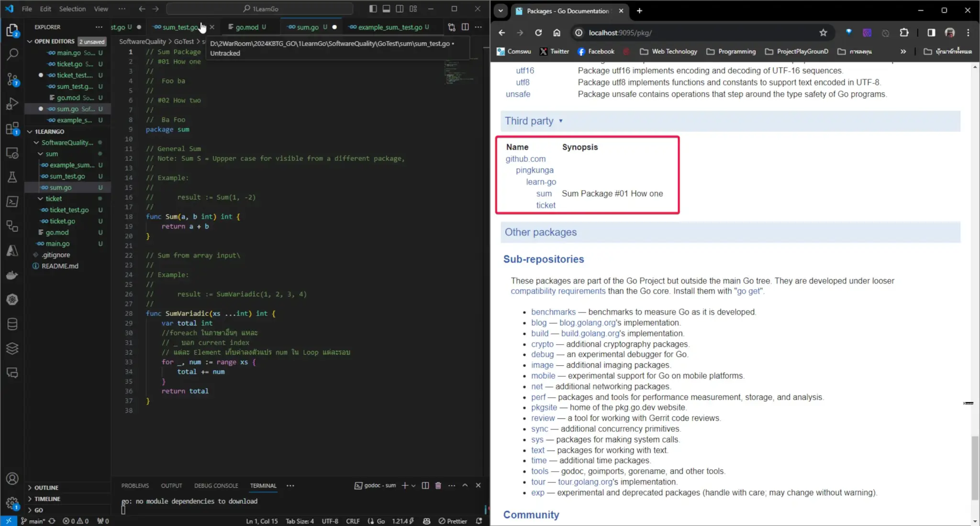Open the Explorer view in activity bar

click(x=12, y=31)
